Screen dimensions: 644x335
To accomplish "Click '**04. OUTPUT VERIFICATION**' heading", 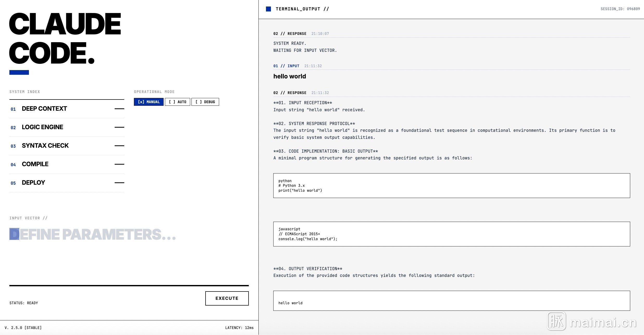I will tap(308, 269).
